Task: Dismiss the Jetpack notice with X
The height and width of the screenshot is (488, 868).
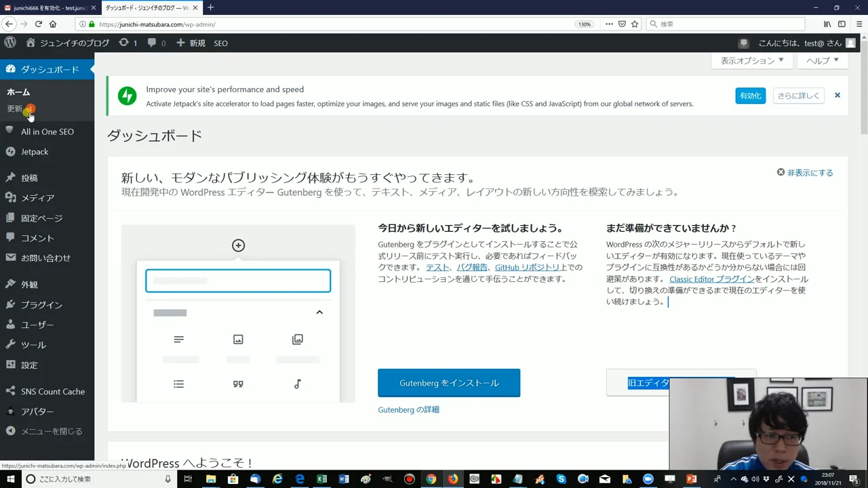Action: pos(837,96)
